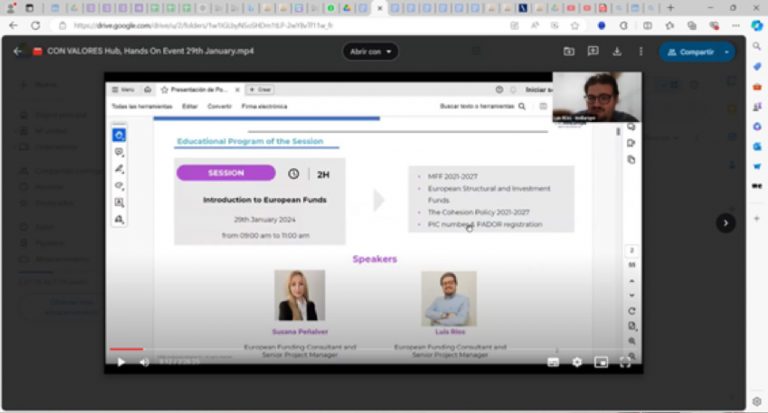This screenshot has height=413, width=768.
Task: Open the 'Abrir con' dropdown
Action: [x=370, y=51]
